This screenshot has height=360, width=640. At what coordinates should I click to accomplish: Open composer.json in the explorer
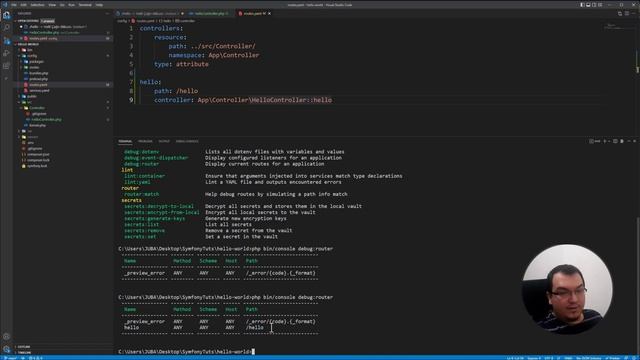[x=38, y=154]
